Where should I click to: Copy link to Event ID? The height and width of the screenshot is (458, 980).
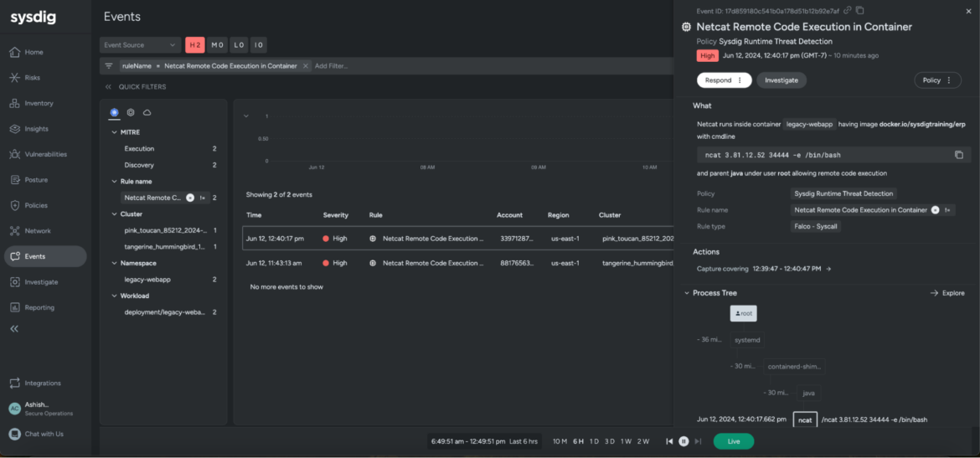click(x=848, y=10)
